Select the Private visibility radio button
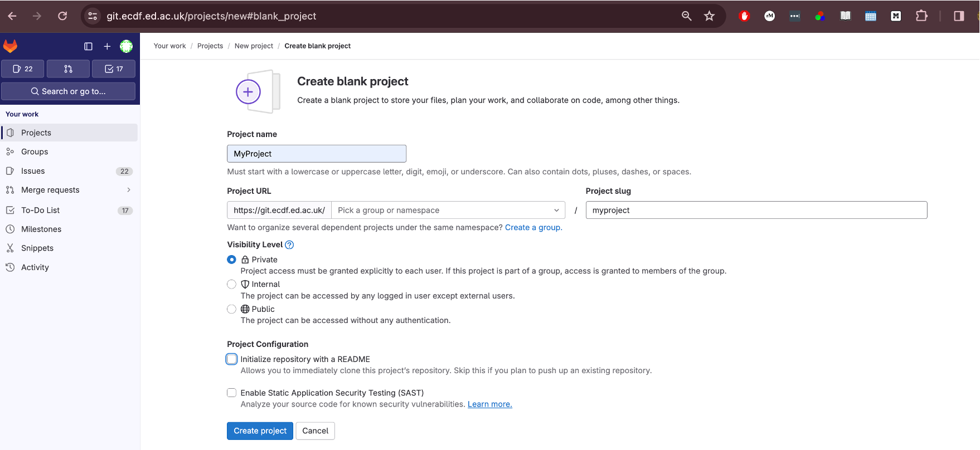This screenshot has width=980, height=450. (x=232, y=260)
